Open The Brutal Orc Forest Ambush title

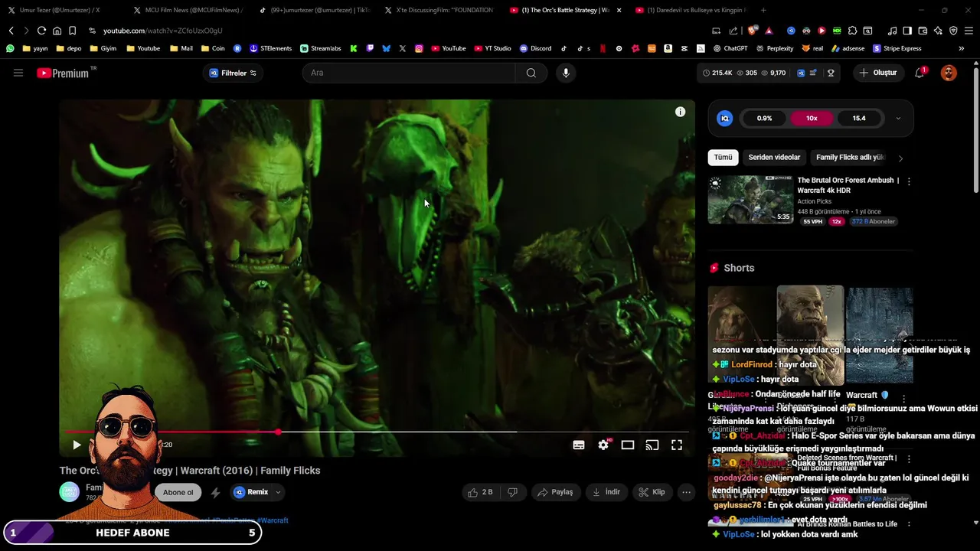(848, 184)
